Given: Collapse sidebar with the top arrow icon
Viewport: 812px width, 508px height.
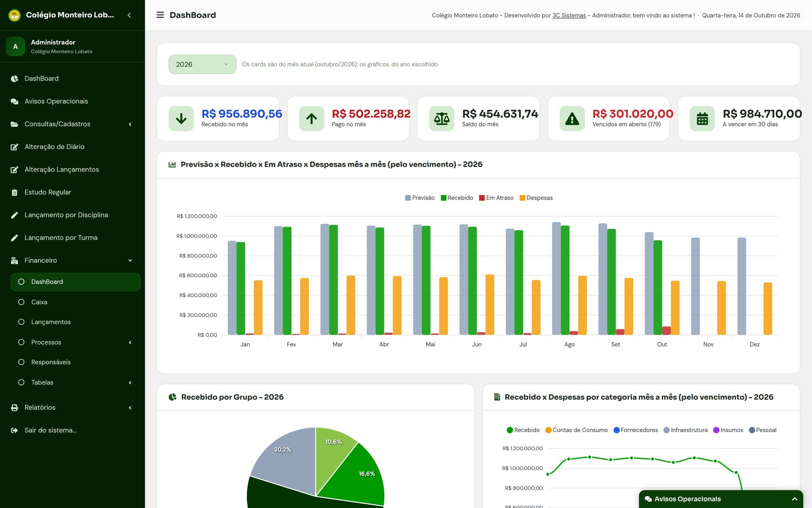Looking at the screenshot, I should pos(129,15).
